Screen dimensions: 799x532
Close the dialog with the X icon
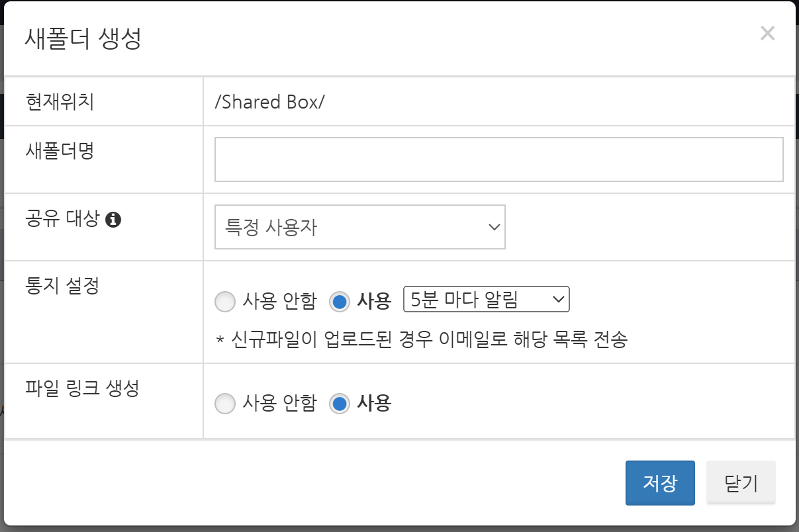coord(767,34)
